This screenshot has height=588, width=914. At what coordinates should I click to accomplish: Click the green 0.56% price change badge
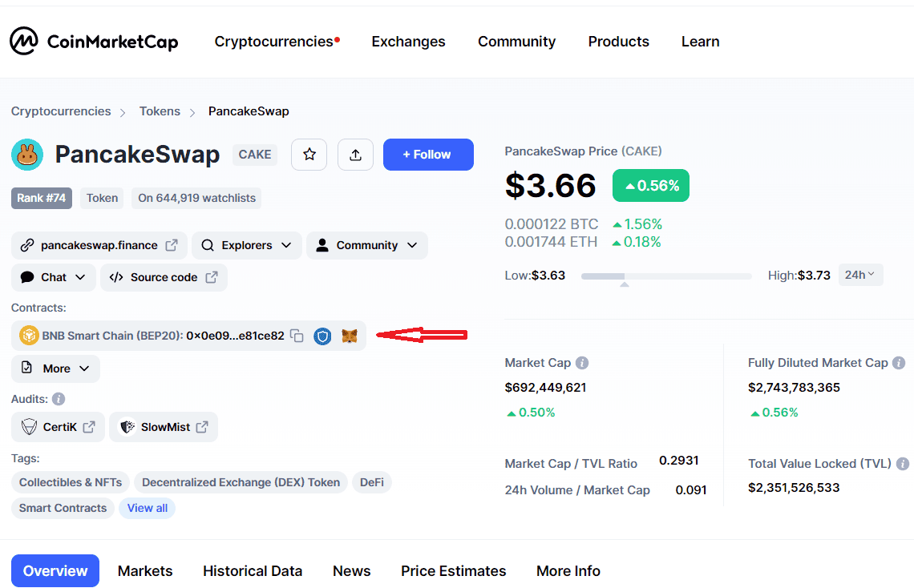[x=651, y=186]
